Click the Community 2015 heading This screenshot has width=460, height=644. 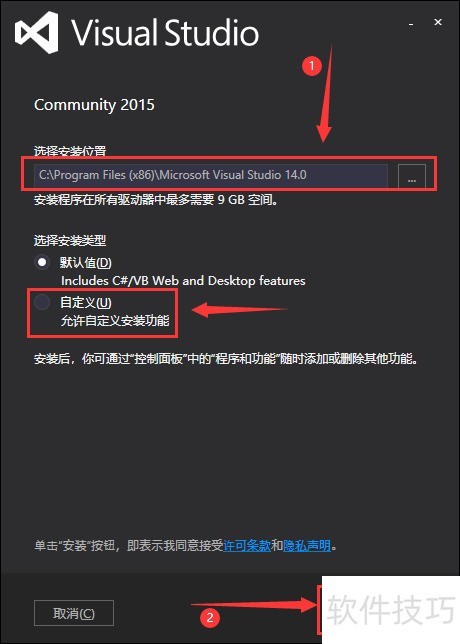pos(94,105)
